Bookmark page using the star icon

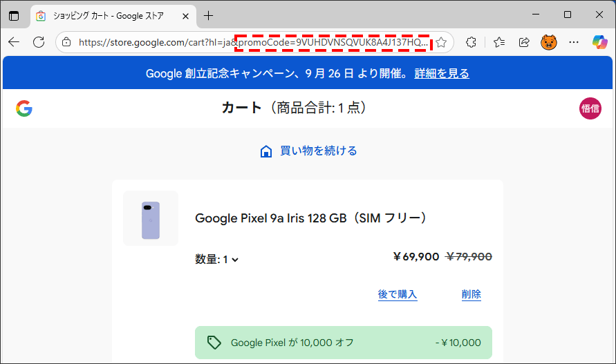pyautogui.click(x=441, y=42)
